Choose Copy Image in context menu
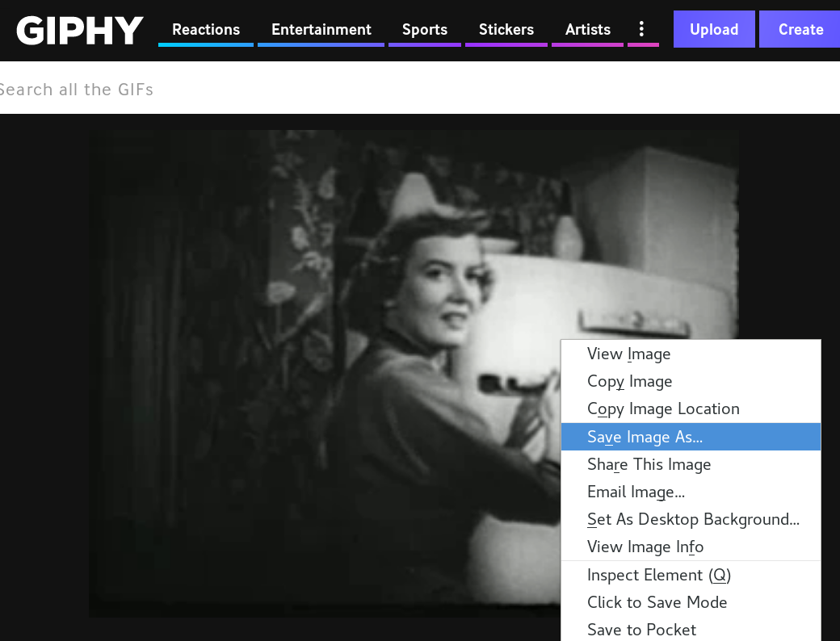The width and height of the screenshot is (840, 641). 629,382
